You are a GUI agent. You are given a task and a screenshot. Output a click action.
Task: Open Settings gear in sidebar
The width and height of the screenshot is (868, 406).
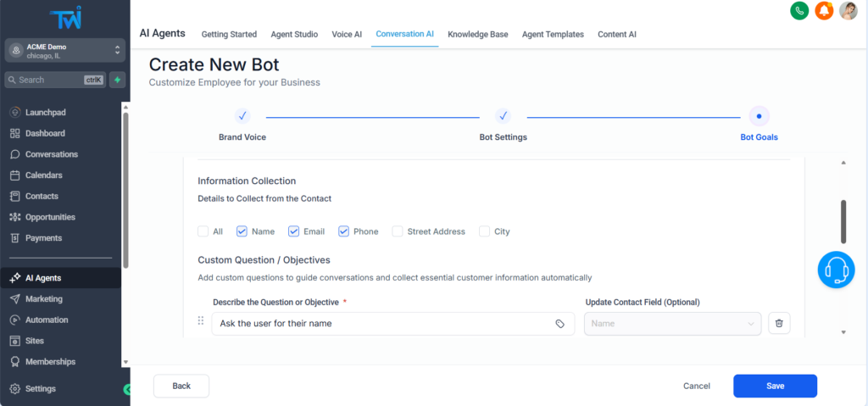tap(40, 388)
